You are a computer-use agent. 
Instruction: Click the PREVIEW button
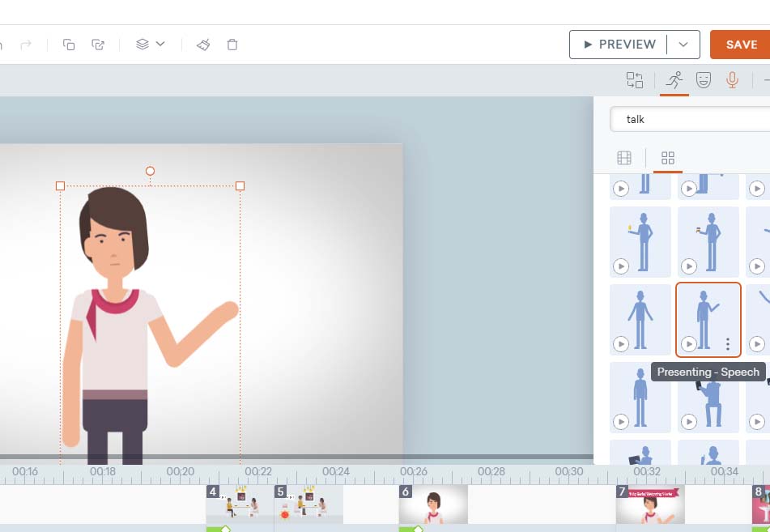tap(619, 45)
